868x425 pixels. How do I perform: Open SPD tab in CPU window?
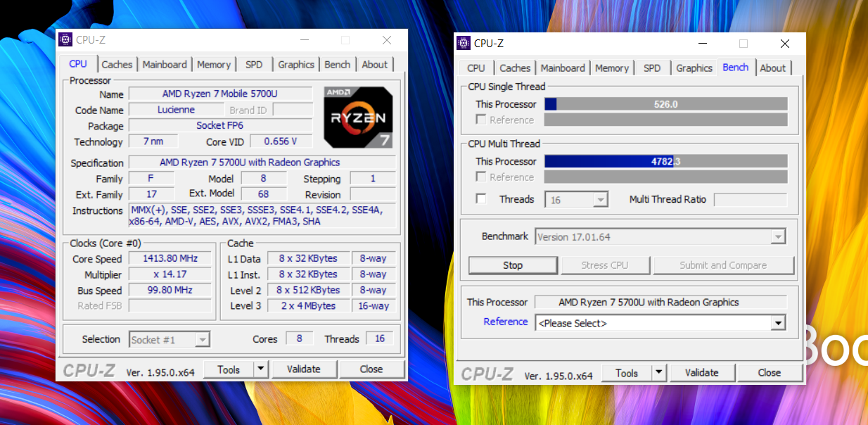click(x=254, y=65)
